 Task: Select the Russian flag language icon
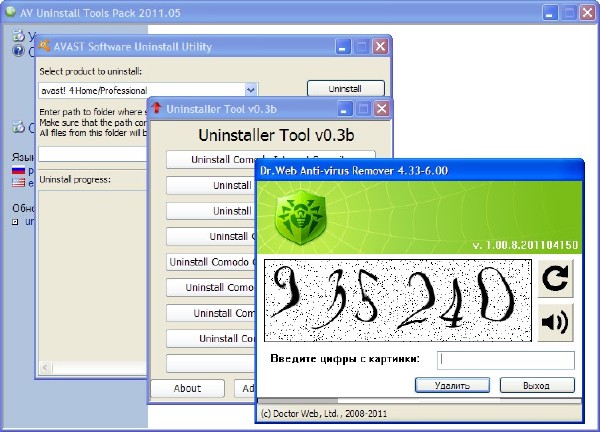click(x=17, y=171)
